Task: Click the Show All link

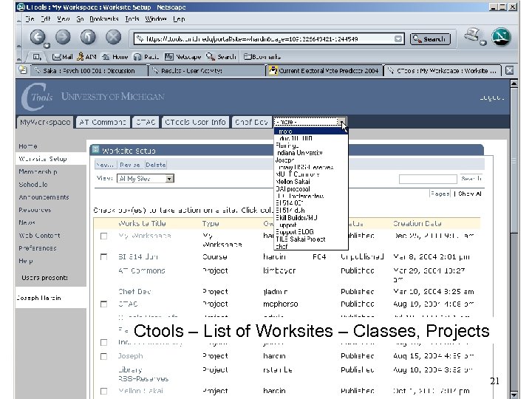Action: [470, 194]
